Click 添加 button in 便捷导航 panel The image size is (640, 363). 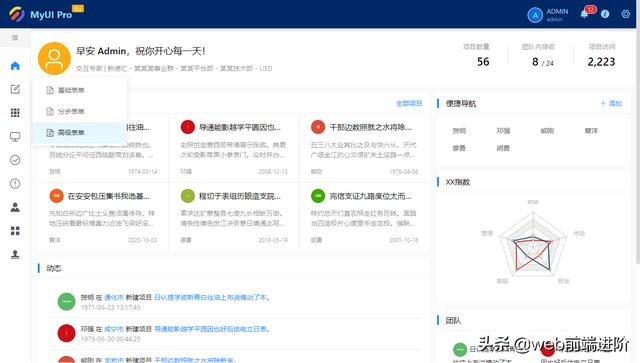(611, 103)
